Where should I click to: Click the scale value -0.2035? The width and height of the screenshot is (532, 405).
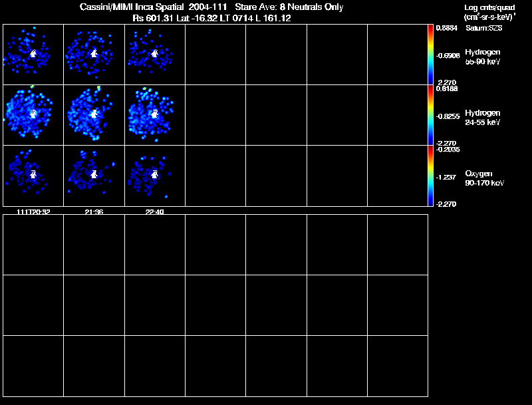(448, 150)
